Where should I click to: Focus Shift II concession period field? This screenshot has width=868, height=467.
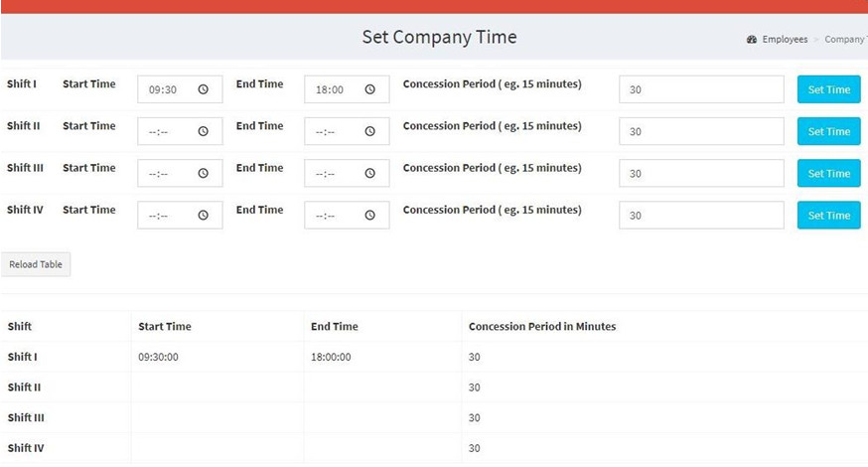tap(701, 131)
